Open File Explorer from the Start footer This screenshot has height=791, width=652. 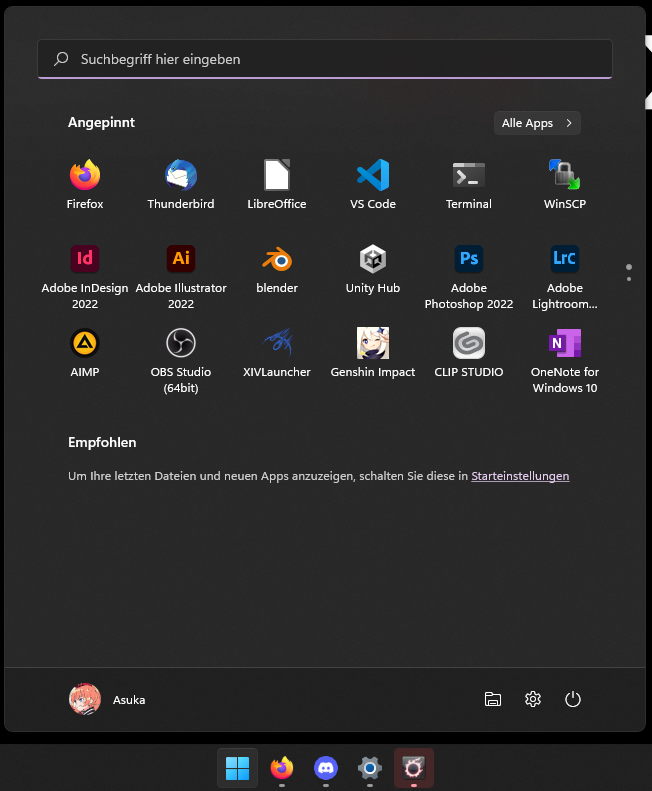pyautogui.click(x=493, y=699)
